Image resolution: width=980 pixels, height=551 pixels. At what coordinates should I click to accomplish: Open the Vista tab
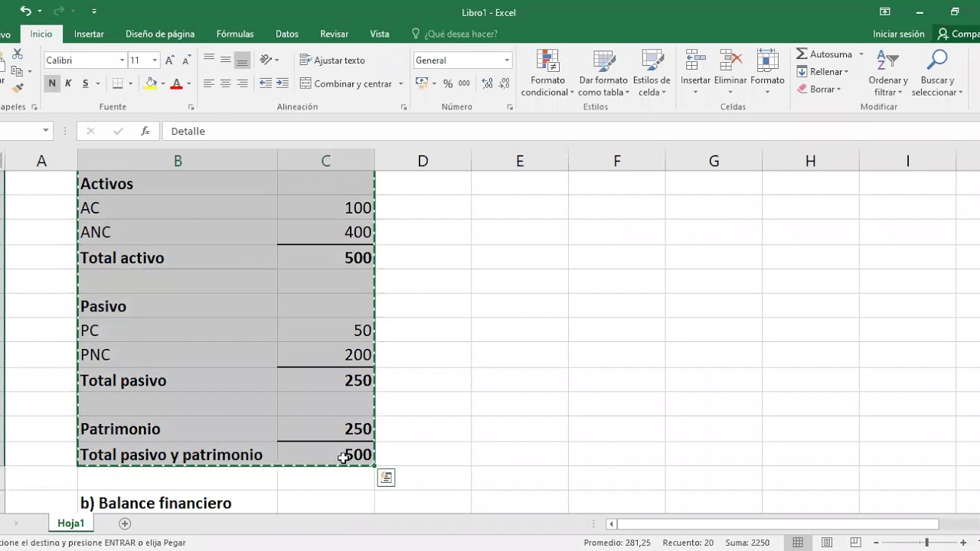coord(380,34)
